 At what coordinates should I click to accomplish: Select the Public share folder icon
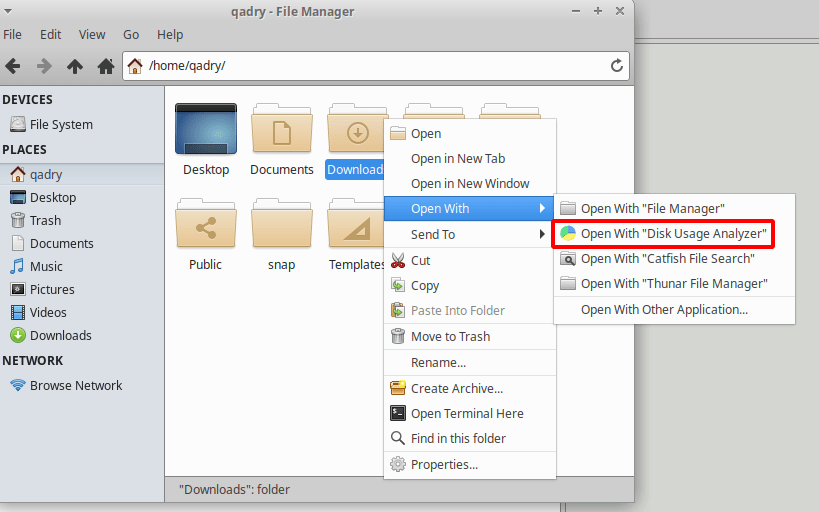coord(206,224)
